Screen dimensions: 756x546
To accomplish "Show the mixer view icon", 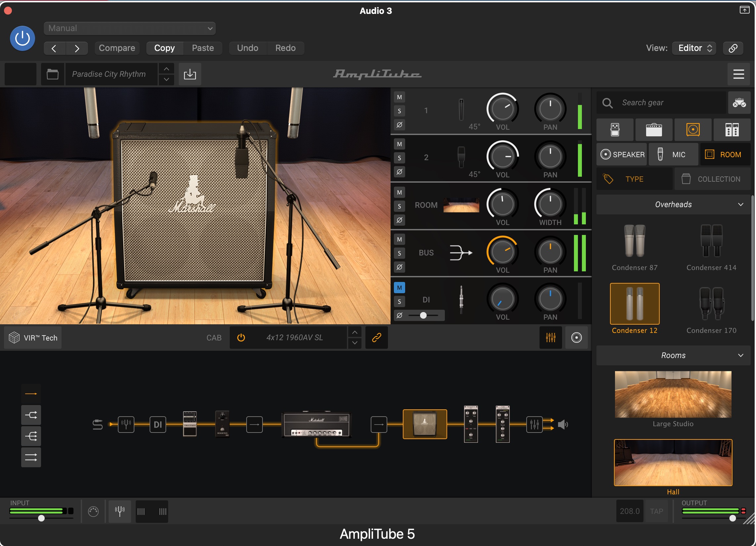I will 551,338.
